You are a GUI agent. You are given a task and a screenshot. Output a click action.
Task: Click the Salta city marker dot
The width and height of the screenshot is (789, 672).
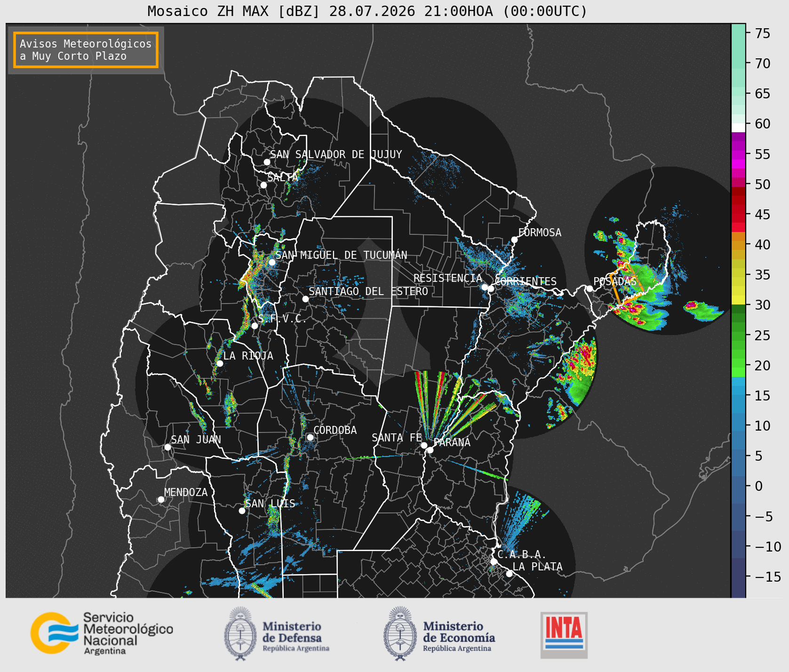click(x=263, y=185)
